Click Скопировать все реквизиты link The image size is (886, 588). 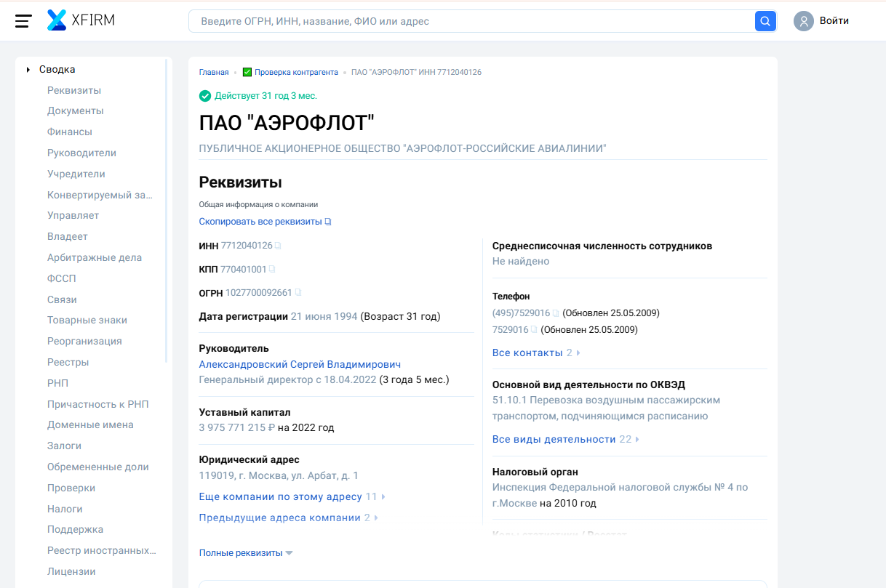265,222
